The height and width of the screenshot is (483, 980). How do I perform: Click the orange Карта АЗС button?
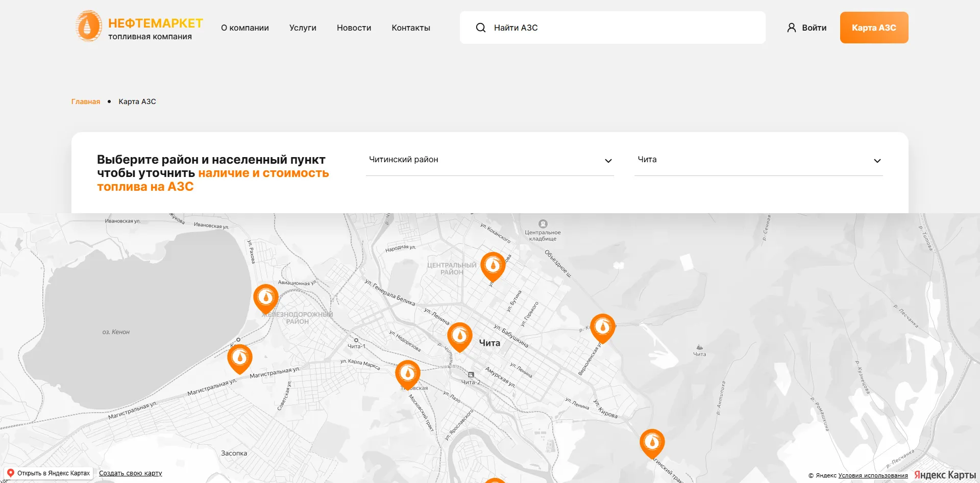coord(874,28)
